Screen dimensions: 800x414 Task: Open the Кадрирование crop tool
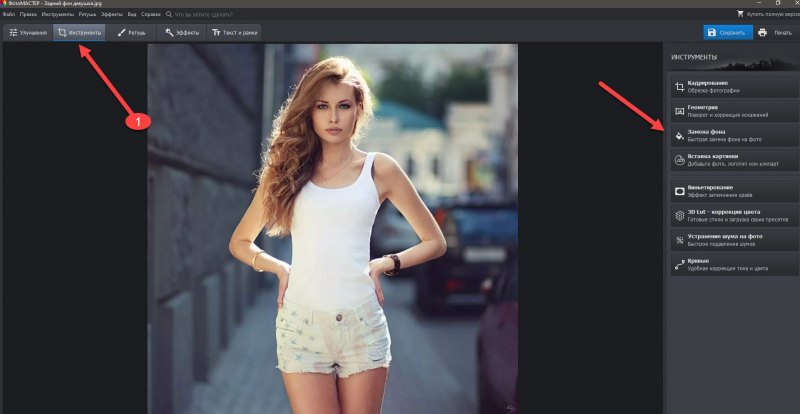[735, 86]
